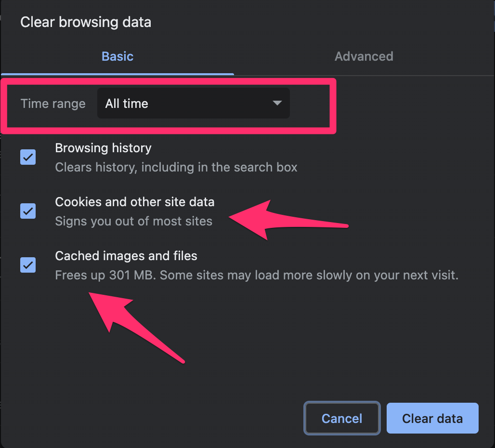The image size is (495, 448).
Task: Switch to the Advanced tab
Action: point(364,56)
